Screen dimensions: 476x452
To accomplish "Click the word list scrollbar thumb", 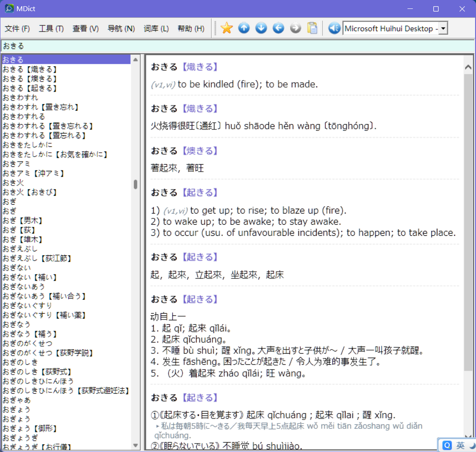I will 135,184.
